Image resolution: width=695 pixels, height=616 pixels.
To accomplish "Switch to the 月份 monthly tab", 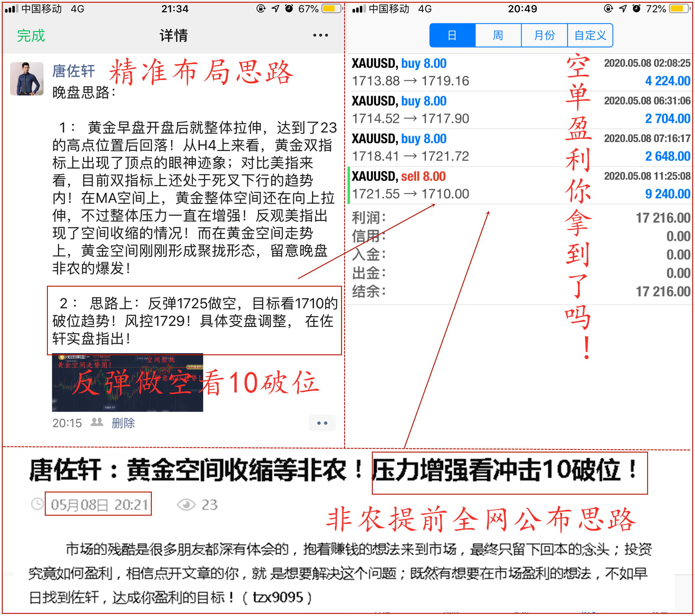I will point(544,35).
